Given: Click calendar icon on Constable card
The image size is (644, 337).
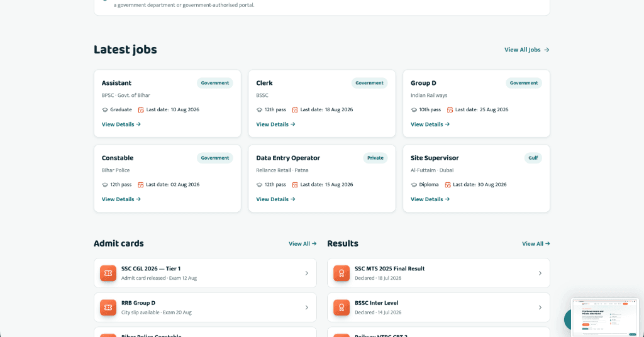Looking at the screenshot, I should [140, 185].
